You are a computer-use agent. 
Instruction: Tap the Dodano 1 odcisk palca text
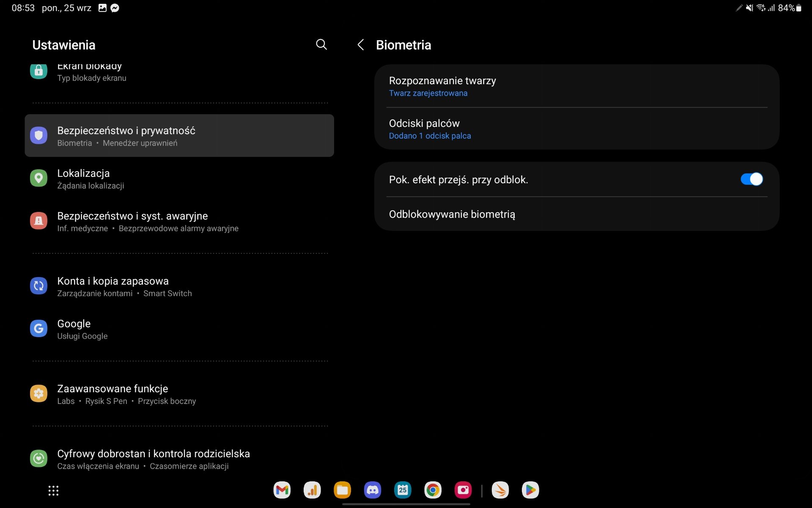coord(430,136)
